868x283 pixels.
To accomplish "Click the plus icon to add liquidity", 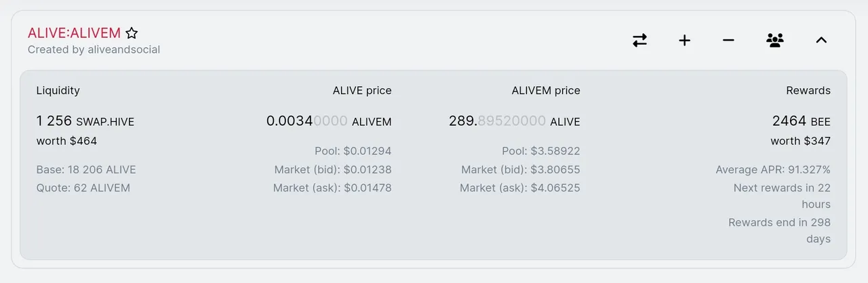I will [x=684, y=41].
